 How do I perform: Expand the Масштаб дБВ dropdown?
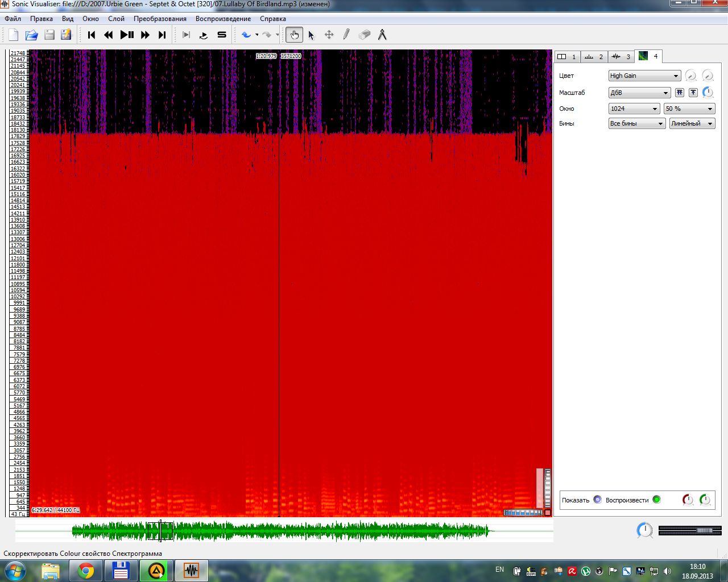pyautogui.click(x=639, y=93)
